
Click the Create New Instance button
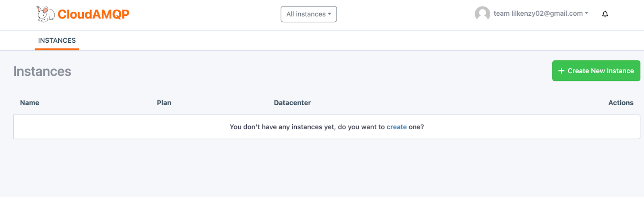[596, 71]
